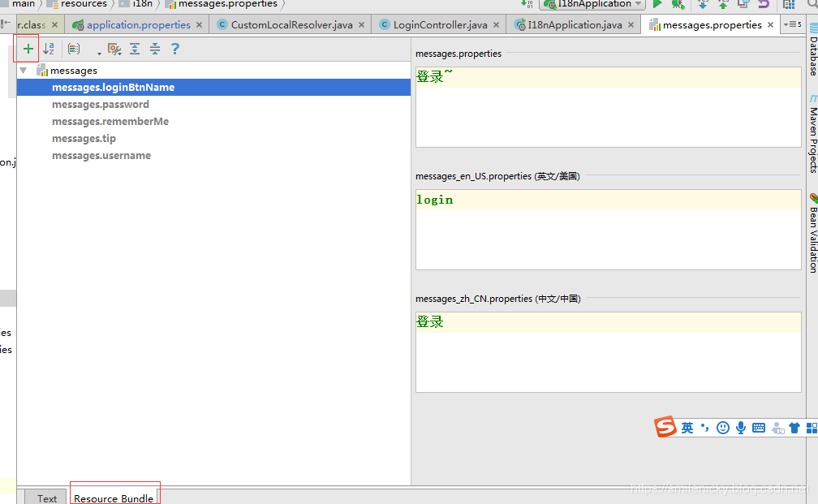Image resolution: width=818 pixels, height=504 pixels.
Task: Click the IME voice input microphone
Action: point(741,428)
